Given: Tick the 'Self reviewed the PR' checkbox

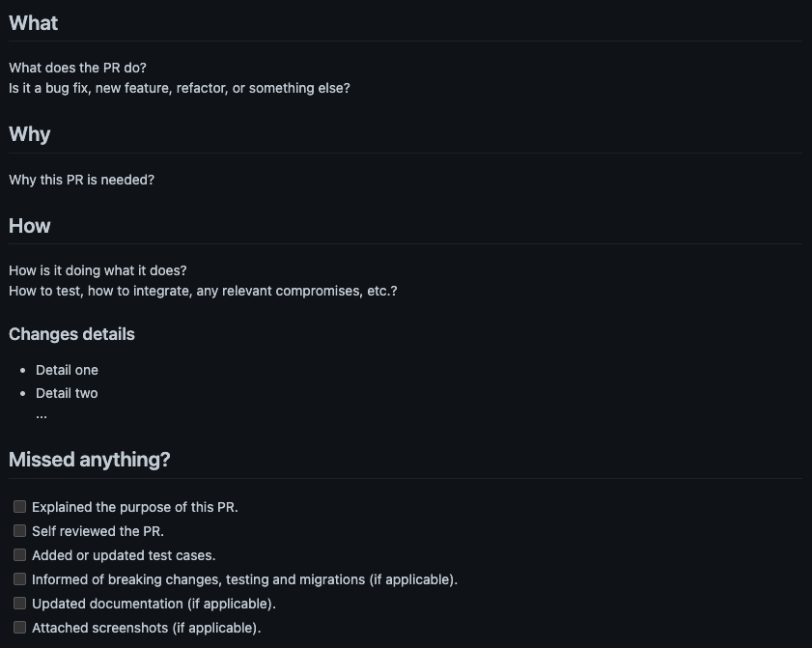Looking at the screenshot, I should [19, 531].
